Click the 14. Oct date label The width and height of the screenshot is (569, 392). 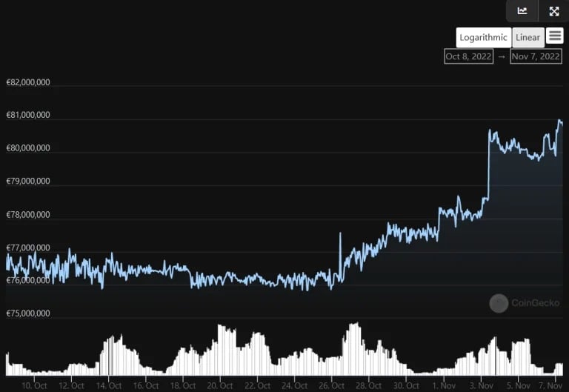pos(109,385)
